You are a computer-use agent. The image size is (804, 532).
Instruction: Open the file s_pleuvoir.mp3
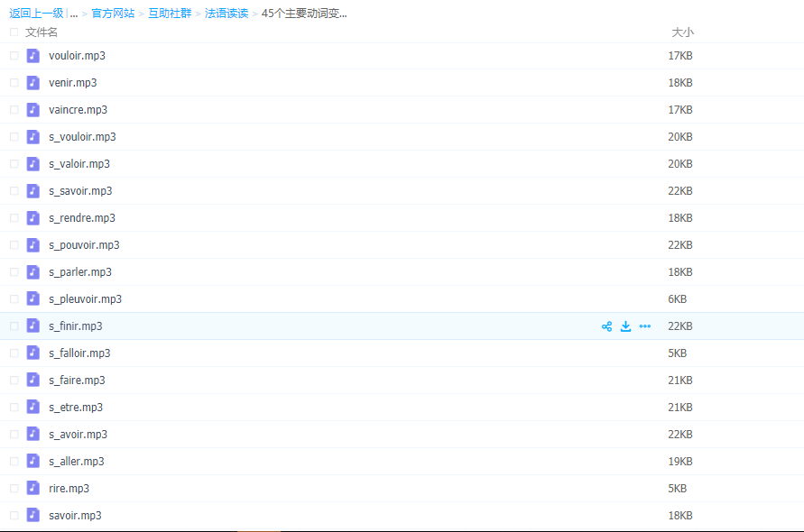[x=85, y=298]
